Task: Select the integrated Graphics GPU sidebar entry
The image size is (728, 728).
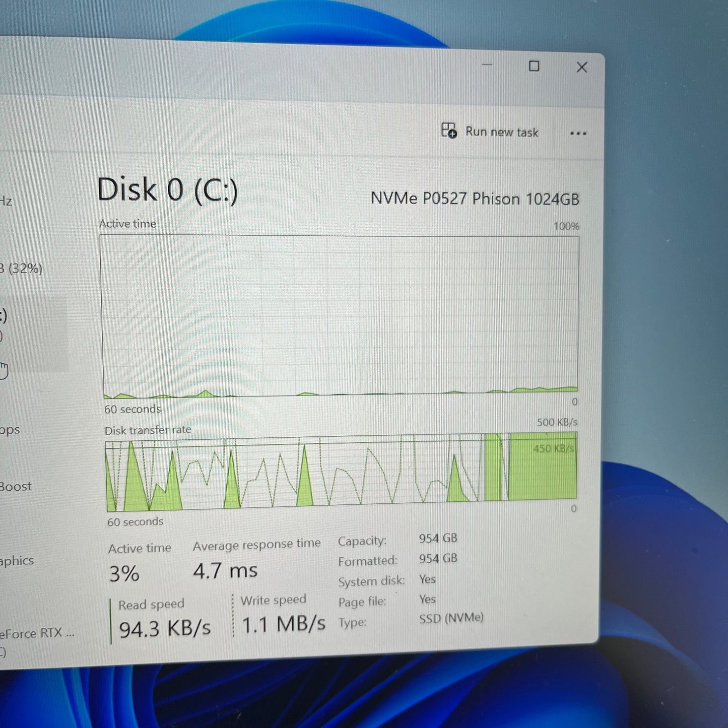Action: [17, 561]
